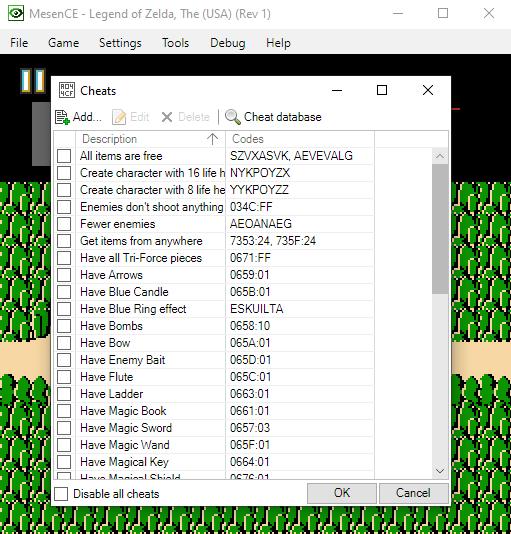Sort by the Description column header

[x=150, y=139]
